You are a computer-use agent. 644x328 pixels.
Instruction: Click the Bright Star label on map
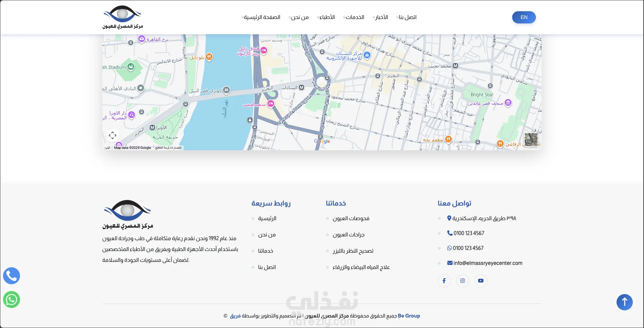(x=482, y=95)
